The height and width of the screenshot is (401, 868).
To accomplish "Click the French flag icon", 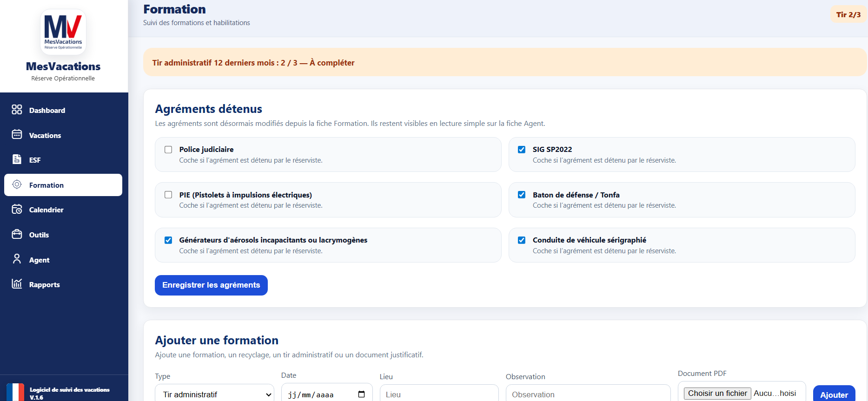I will click(x=15, y=392).
